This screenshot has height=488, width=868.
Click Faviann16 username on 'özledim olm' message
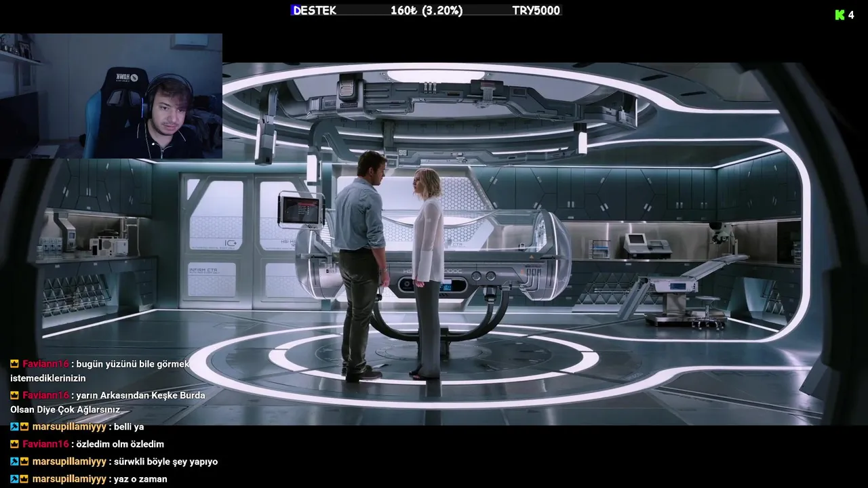click(x=45, y=444)
